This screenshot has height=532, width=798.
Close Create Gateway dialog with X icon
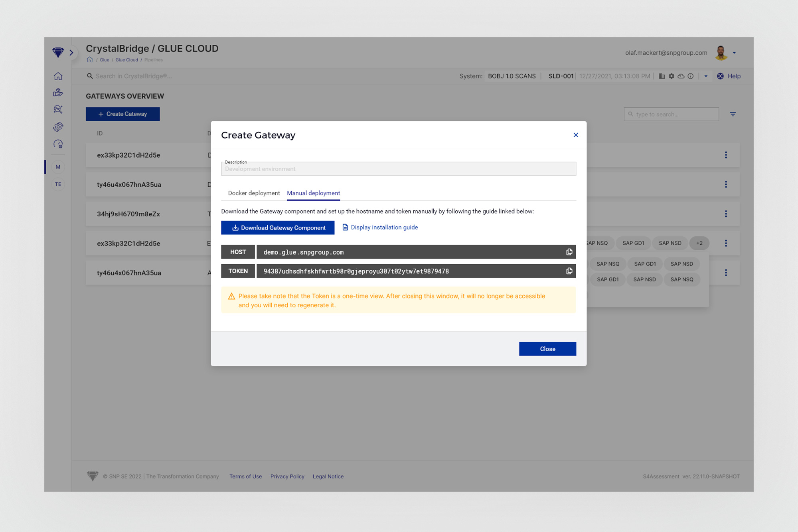click(575, 135)
